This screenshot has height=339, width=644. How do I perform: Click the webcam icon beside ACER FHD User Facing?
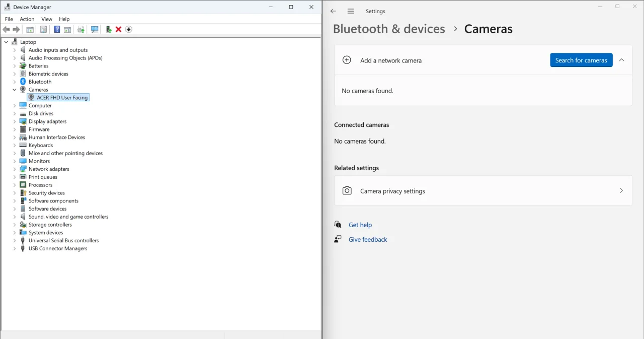[31, 98]
